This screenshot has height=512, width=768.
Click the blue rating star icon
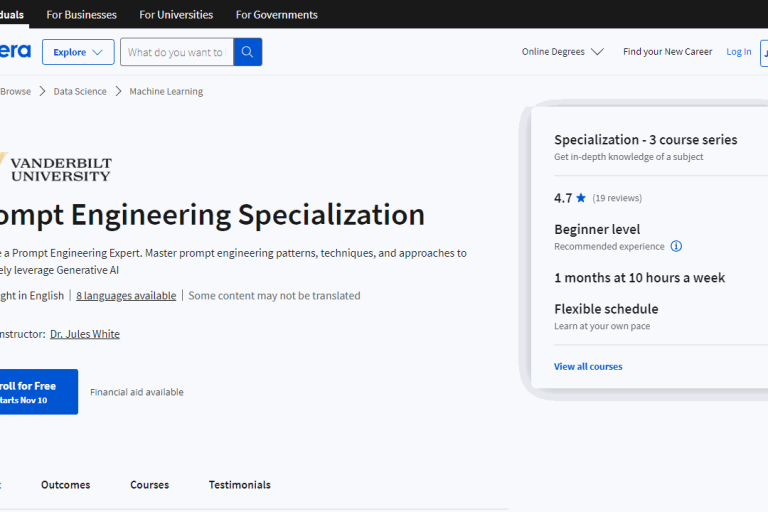581,198
